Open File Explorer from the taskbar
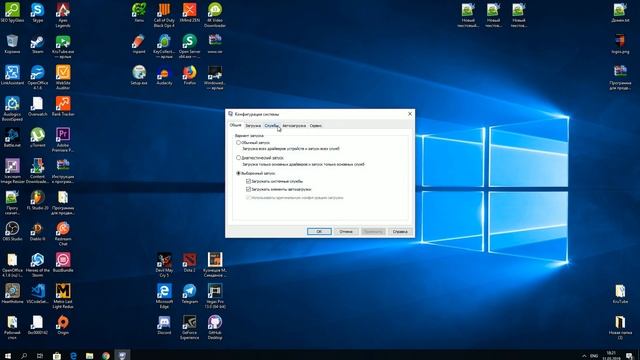Viewport: 640px width, 360px height. coord(89,356)
